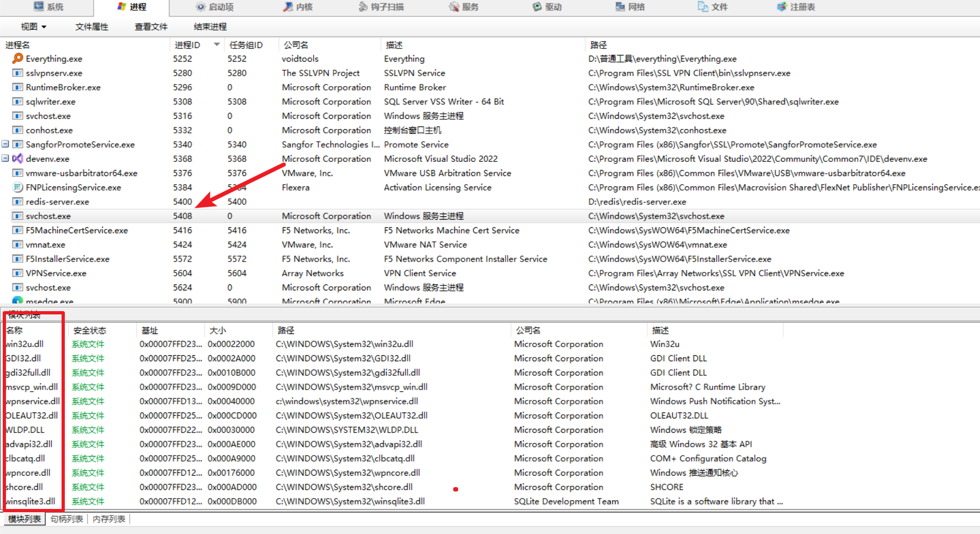Click the 系统 tab icon
Screen dimensions: 980x534
coord(39,6)
